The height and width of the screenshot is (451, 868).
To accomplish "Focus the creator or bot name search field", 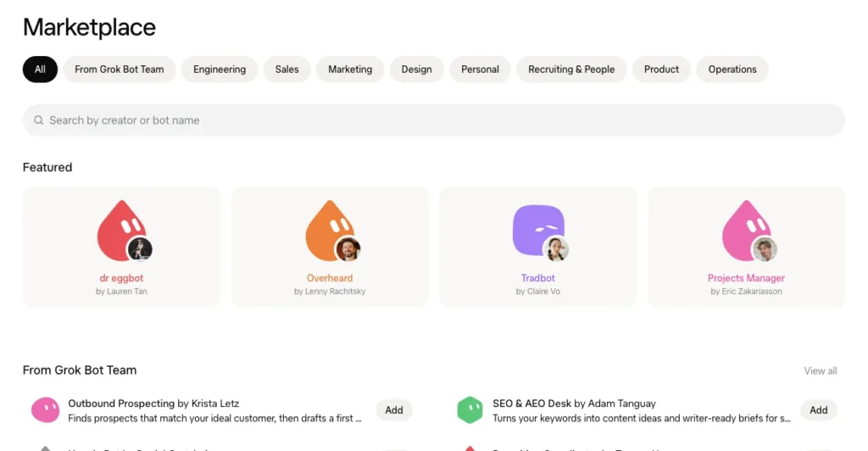I will pyautogui.click(x=433, y=120).
